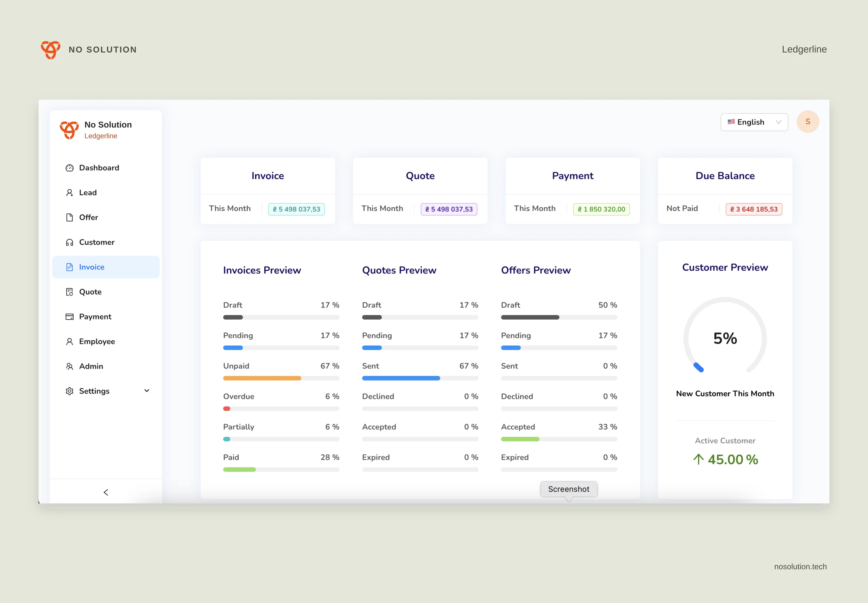Open the Customer menu item
Image resolution: width=868 pixels, height=603 pixels.
(x=106, y=242)
